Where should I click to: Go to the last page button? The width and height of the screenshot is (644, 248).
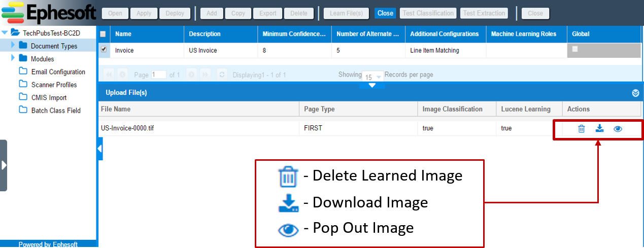point(205,75)
